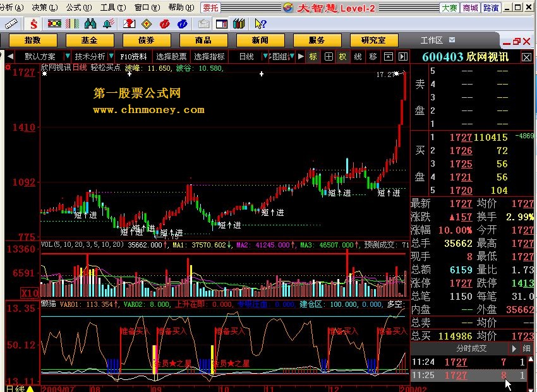
Task: Open the 多图组合 dropdown arrow
Action: pyautogui.click(x=292, y=56)
